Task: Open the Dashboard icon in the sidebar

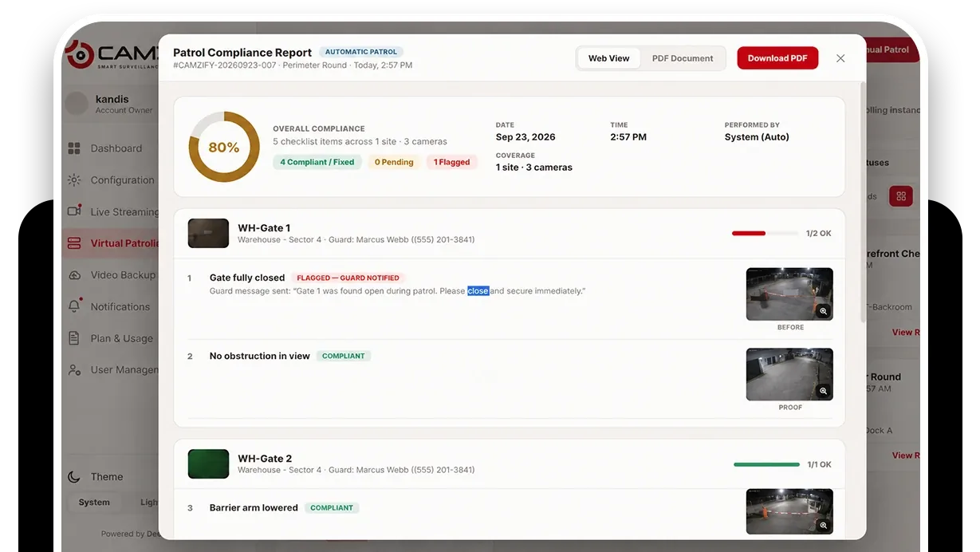Action: [74, 148]
